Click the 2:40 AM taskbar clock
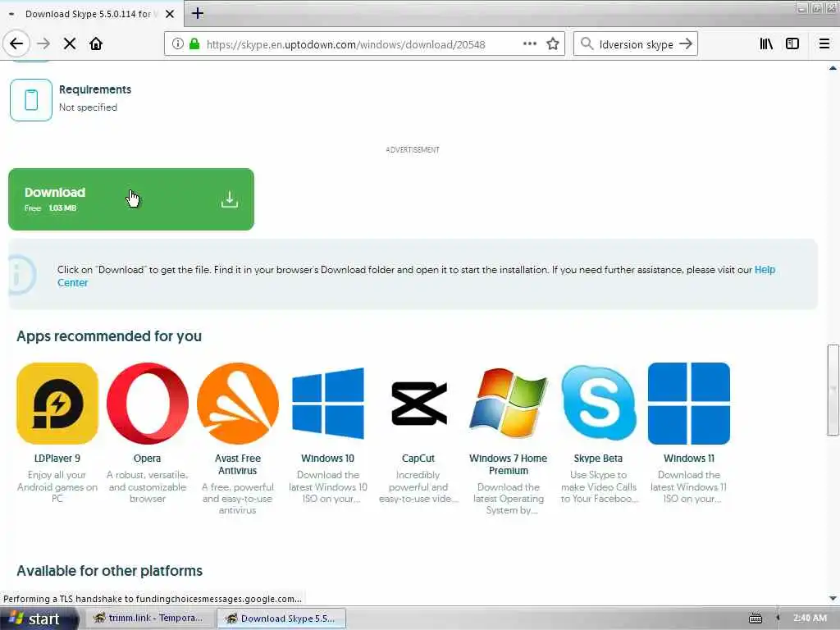840x630 pixels. [810, 619]
